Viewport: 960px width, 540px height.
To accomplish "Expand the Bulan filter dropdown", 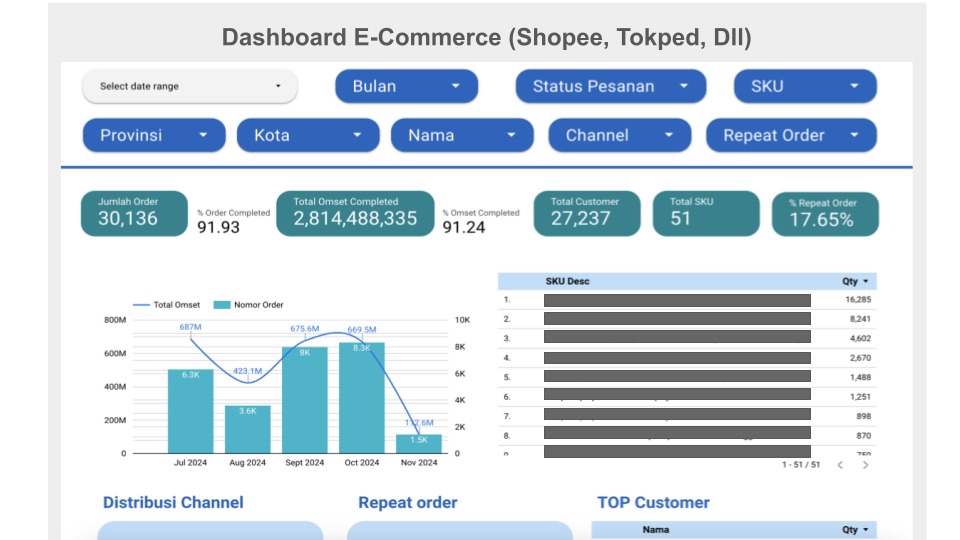I will [407, 86].
